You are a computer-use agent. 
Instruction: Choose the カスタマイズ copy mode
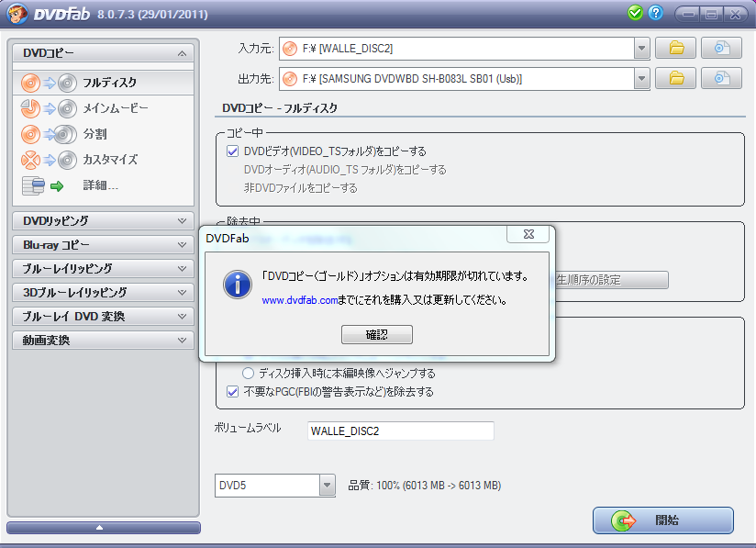[x=103, y=160]
